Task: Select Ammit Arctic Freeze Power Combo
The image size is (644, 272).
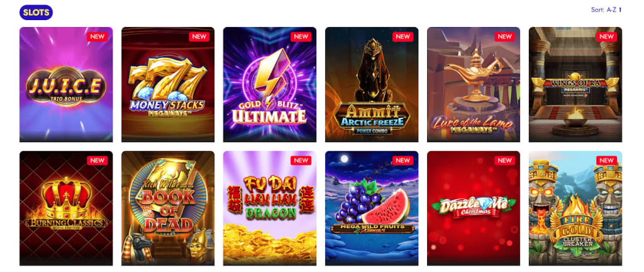Action: coord(372,84)
